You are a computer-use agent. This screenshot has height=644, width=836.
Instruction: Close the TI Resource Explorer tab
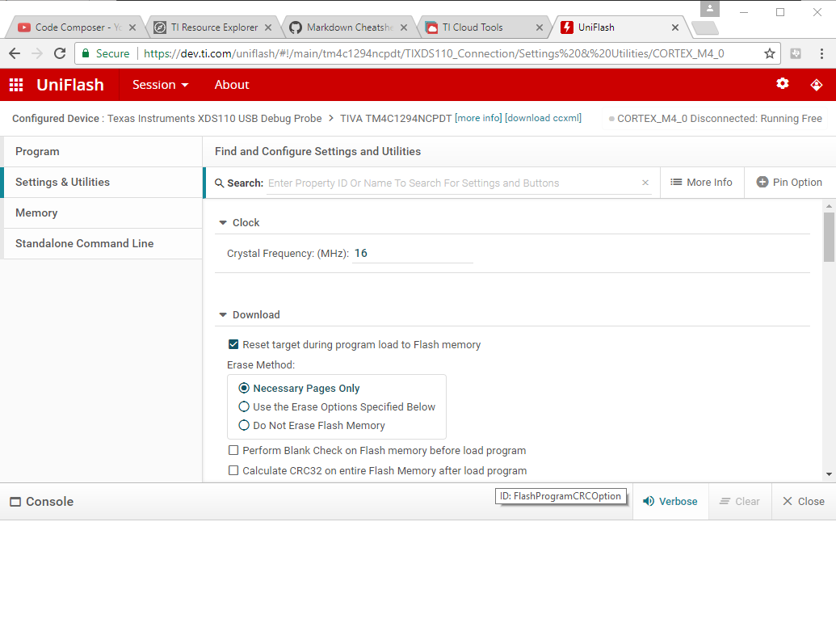pyautogui.click(x=268, y=27)
